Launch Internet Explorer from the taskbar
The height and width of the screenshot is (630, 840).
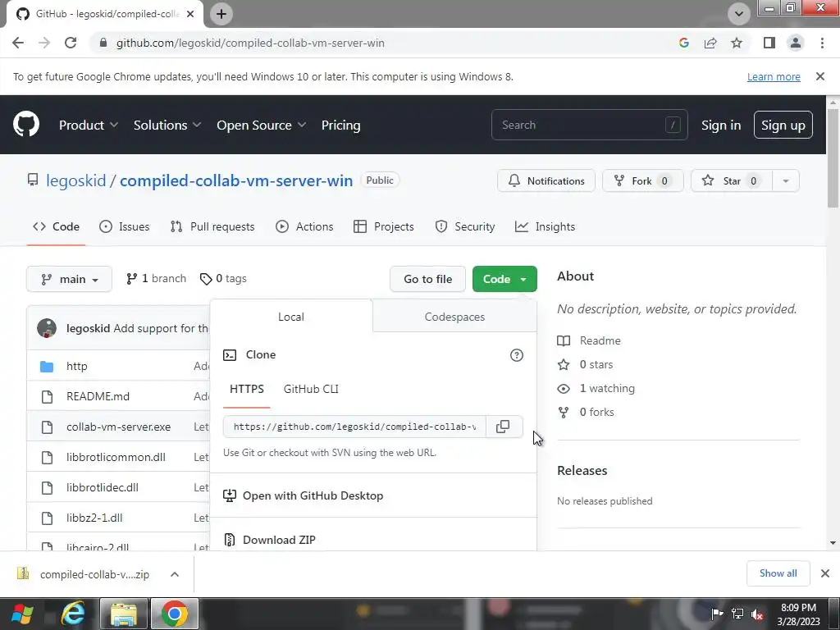click(73, 614)
